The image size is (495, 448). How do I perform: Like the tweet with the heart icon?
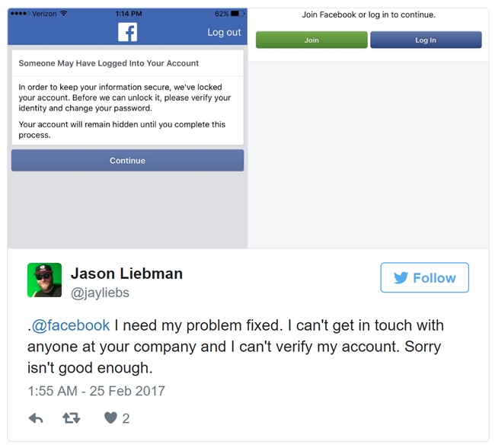pyautogui.click(x=110, y=418)
